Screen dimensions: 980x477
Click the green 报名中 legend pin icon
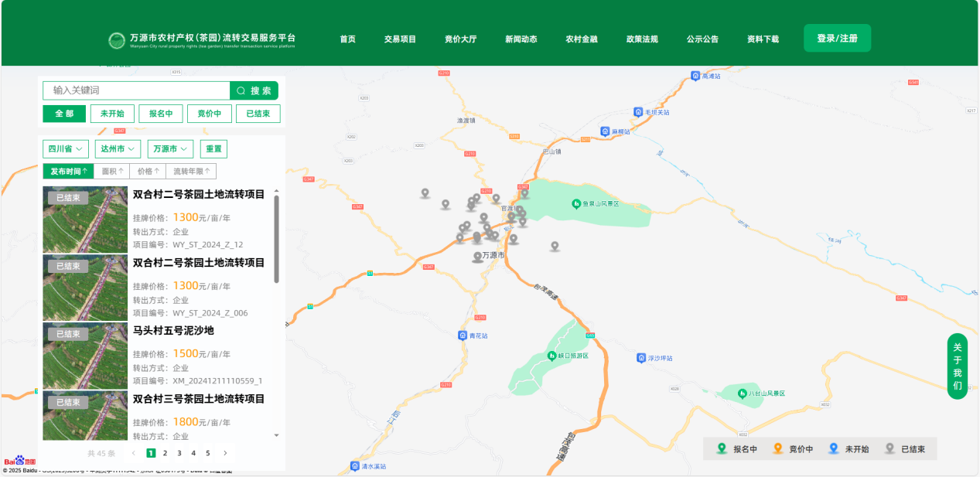tap(722, 448)
